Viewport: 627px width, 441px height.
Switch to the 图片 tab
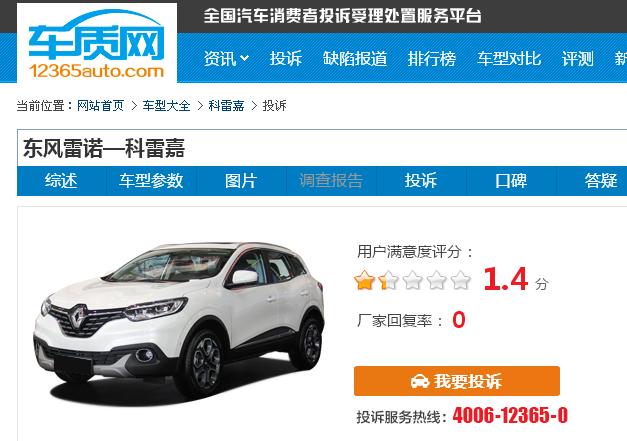pos(241,181)
